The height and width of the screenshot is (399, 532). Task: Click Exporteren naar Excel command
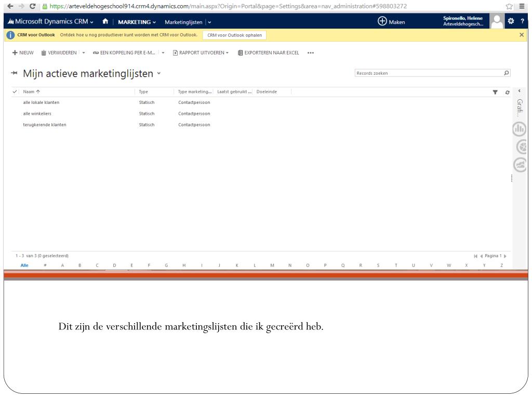[268, 52]
